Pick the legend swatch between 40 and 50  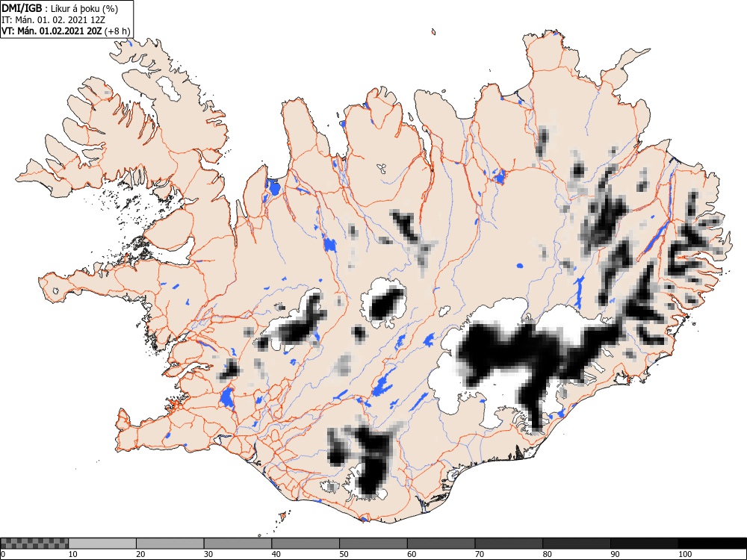click(x=306, y=544)
